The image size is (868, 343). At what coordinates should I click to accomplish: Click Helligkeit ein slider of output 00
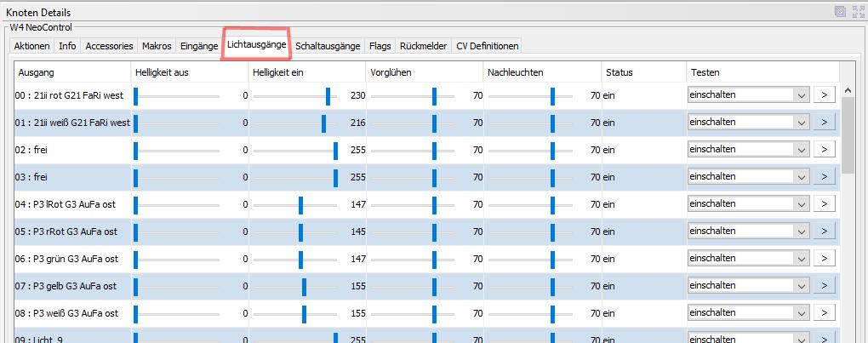pos(328,95)
